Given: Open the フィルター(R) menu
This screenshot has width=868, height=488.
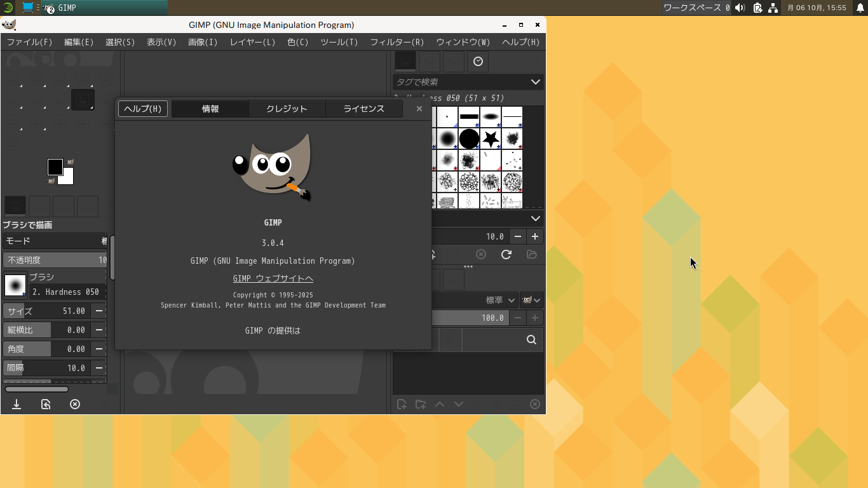Looking at the screenshot, I should 397,42.
